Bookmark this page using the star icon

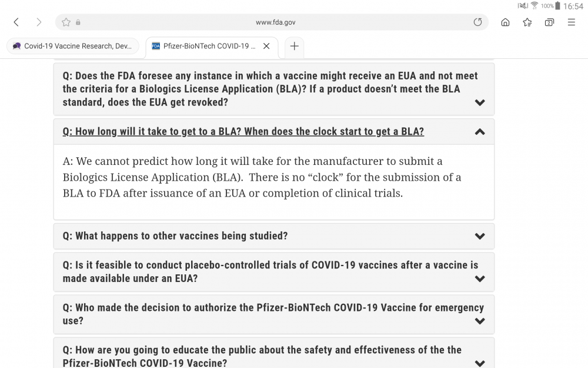(x=65, y=22)
